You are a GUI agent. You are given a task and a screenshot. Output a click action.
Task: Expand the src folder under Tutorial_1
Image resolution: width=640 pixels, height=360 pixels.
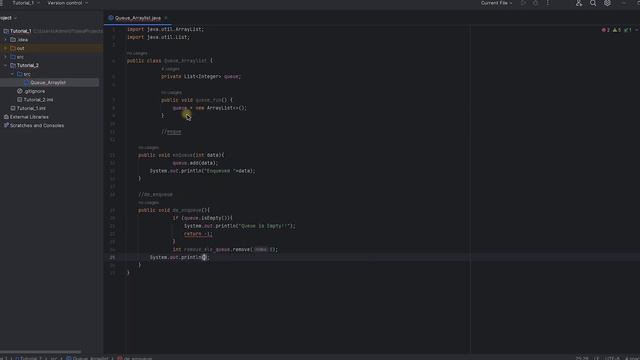point(6,57)
